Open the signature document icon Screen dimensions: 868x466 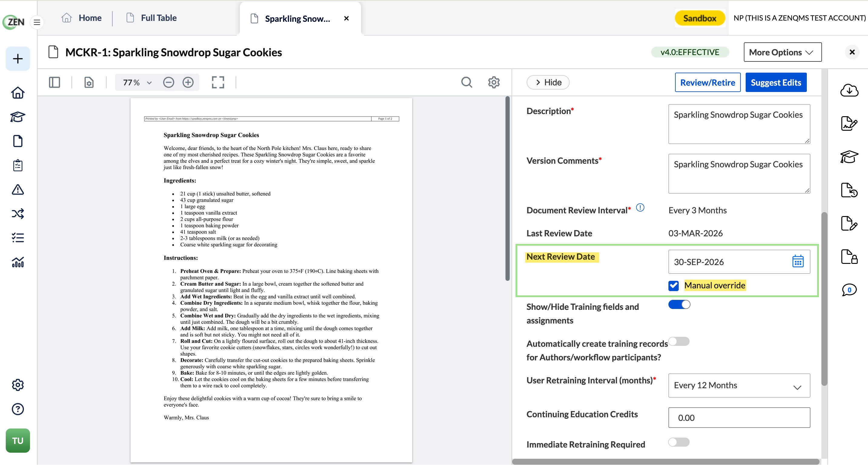[x=849, y=123]
